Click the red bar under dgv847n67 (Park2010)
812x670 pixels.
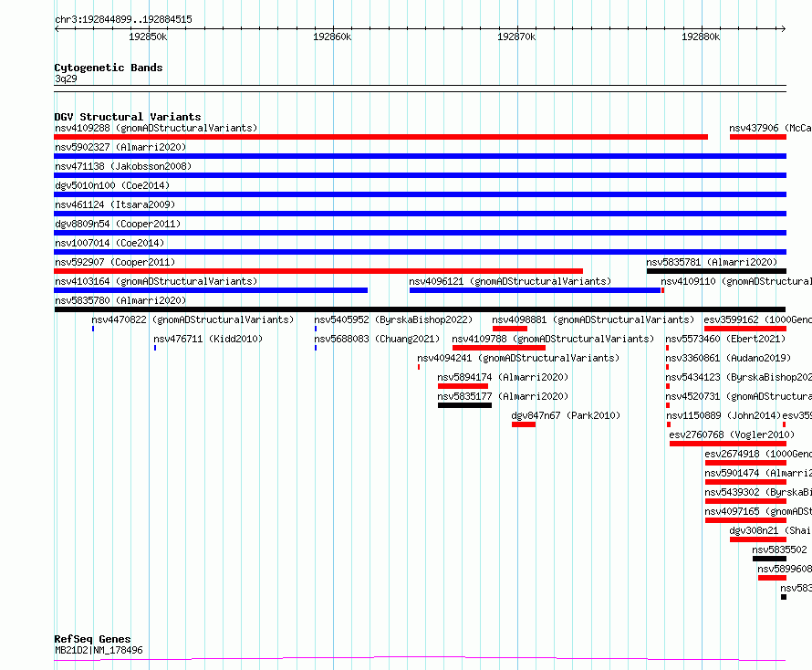[524, 424]
